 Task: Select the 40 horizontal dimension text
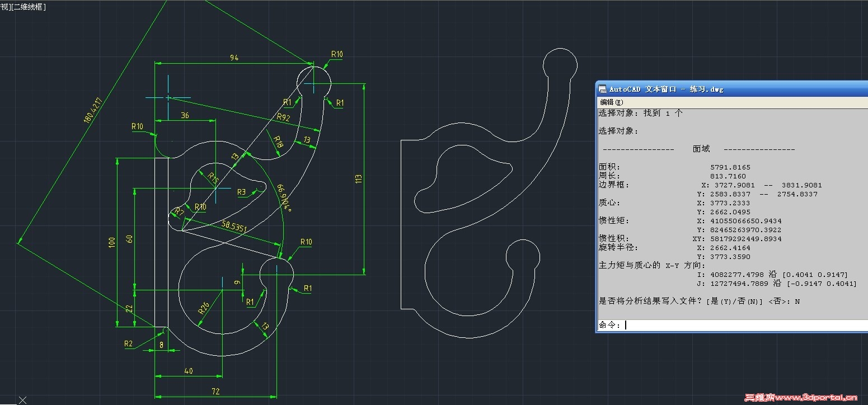188,371
